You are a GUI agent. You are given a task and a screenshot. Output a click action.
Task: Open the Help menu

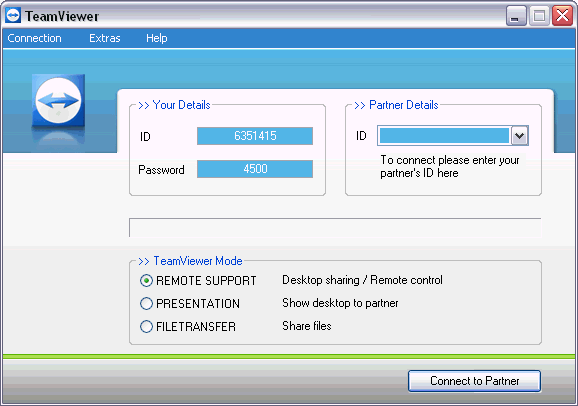157,38
